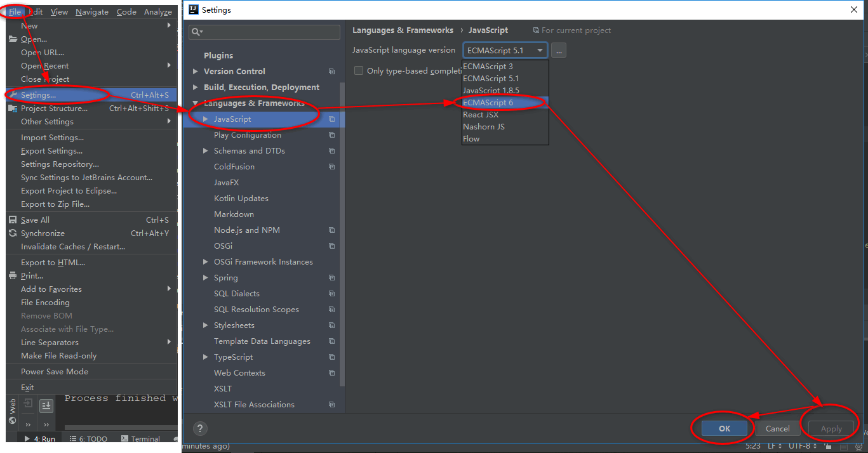Screen dimensions: 868x453
Task: Click the folder icon beside Open... menu entry
Action: click(13, 39)
